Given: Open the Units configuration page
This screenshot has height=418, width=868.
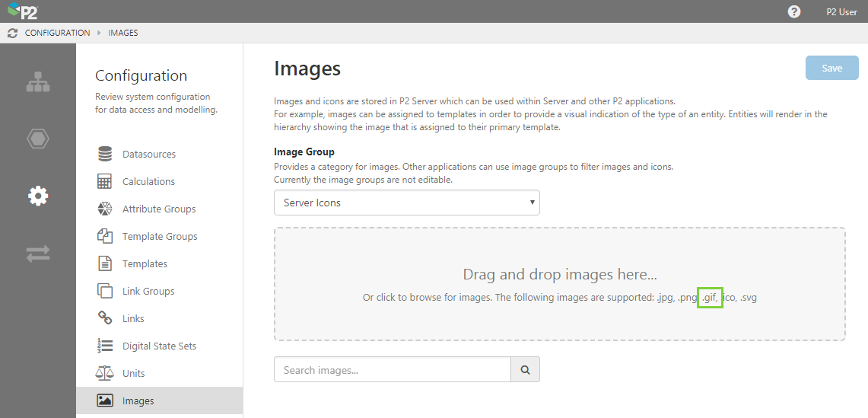Looking at the screenshot, I should tap(133, 374).
